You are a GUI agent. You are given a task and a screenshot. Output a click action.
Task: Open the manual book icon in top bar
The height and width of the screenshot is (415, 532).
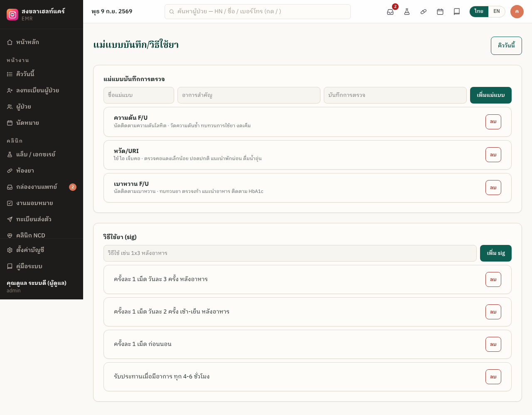[457, 12]
